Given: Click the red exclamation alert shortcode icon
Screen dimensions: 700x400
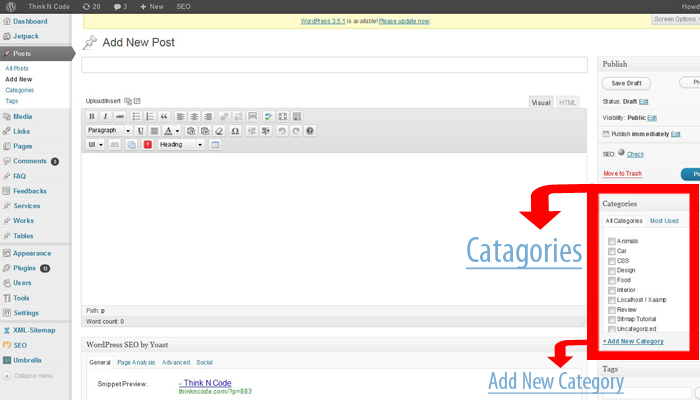Looking at the screenshot, I should (x=148, y=145).
